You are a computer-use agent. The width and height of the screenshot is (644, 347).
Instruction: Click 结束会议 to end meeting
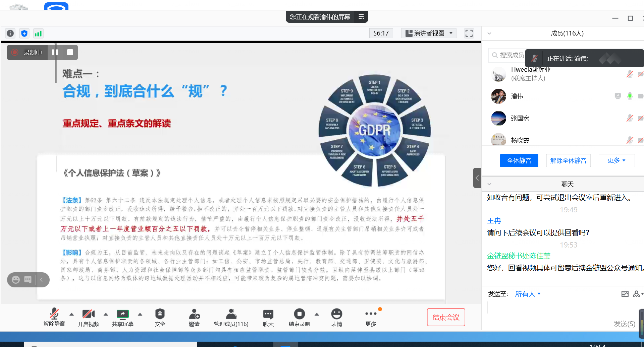tap(446, 317)
